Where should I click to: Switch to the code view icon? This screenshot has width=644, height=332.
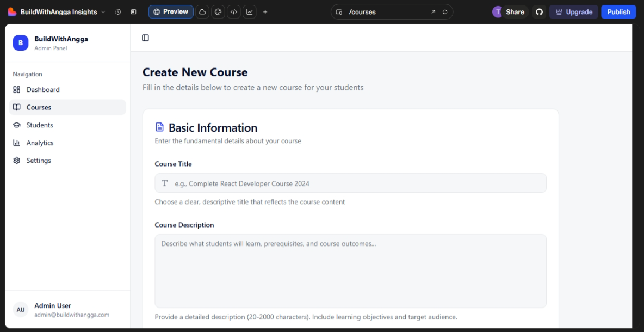(x=234, y=12)
